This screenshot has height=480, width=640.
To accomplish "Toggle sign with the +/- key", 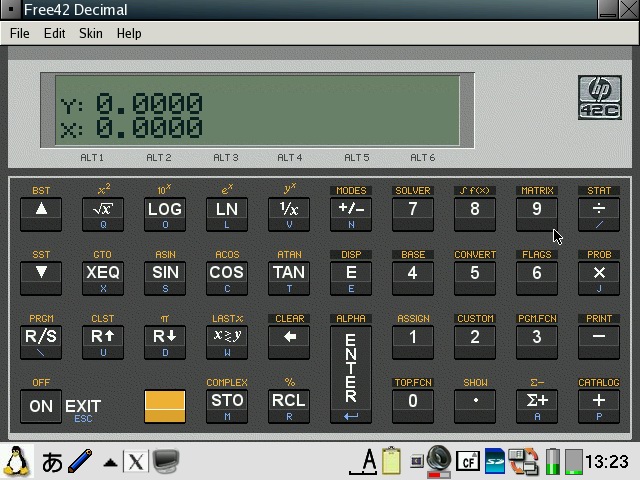I will click(x=351, y=209).
